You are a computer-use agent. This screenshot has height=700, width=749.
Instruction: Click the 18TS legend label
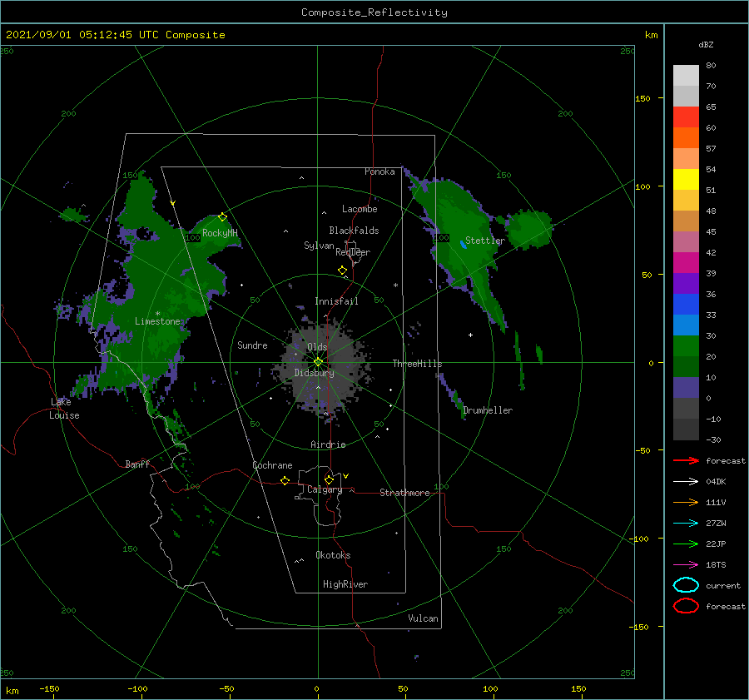(716, 565)
